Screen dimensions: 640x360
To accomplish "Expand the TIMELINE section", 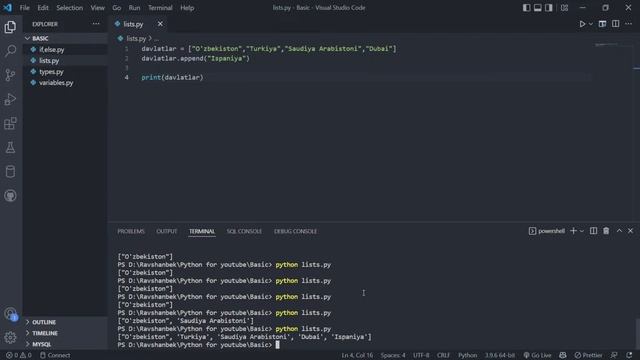I will coord(44,333).
